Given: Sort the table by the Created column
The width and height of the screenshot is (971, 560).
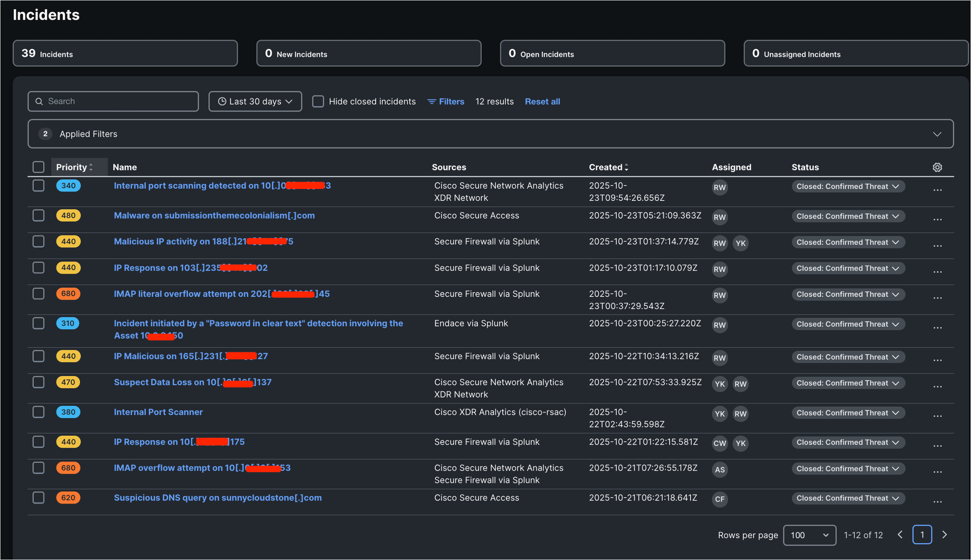Looking at the screenshot, I should 608,167.
